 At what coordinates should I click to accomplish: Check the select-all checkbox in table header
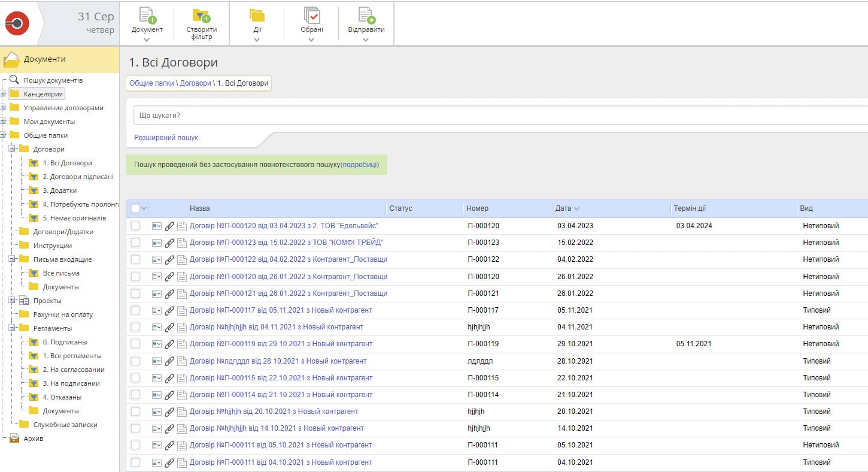[x=135, y=208]
